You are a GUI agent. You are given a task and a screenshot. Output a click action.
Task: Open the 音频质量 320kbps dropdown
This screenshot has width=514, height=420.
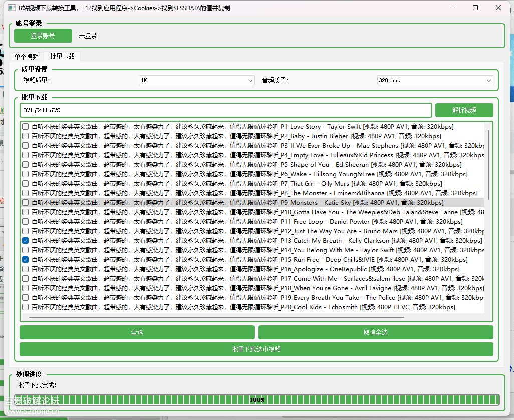click(x=435, y=80)
